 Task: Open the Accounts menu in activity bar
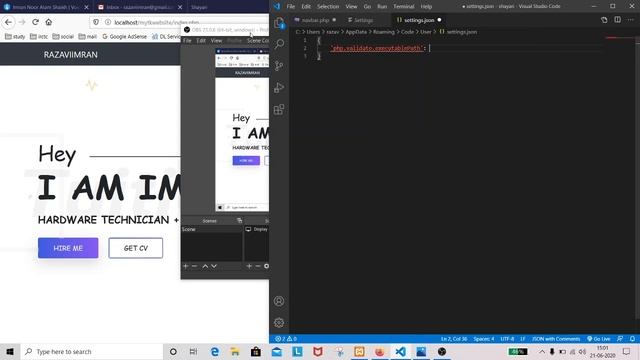(x=279, y=301)
